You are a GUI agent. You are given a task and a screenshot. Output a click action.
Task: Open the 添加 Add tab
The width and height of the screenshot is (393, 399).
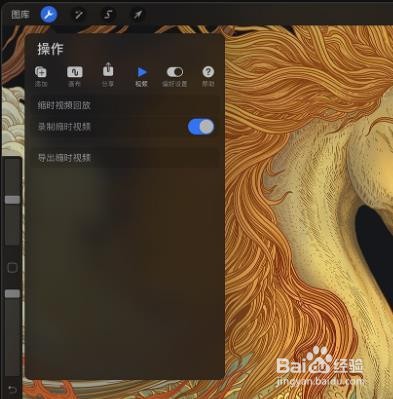[x=41, y=77]
